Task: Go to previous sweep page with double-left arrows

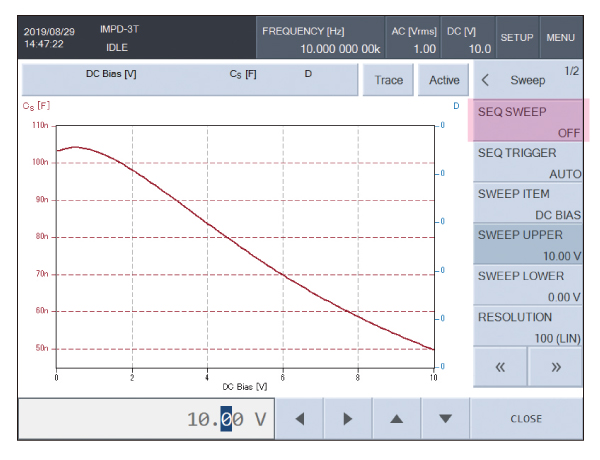Action: click(501, 366)
